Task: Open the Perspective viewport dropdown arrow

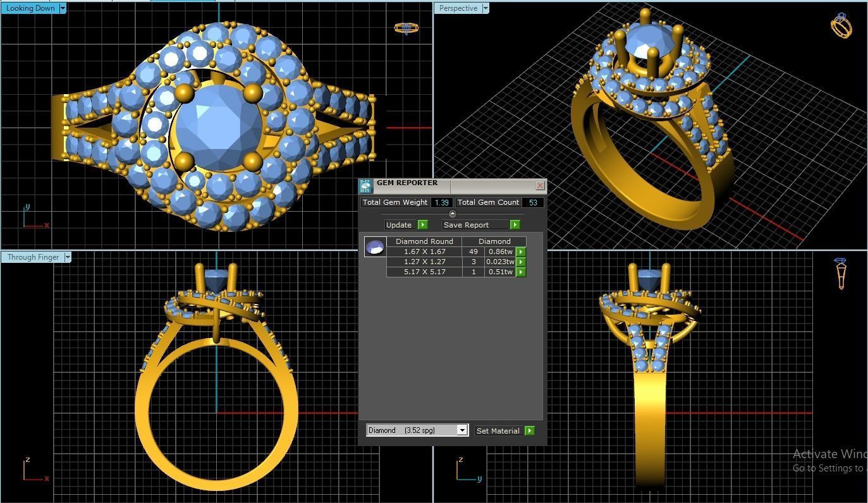Action: [x=485, y=8]
